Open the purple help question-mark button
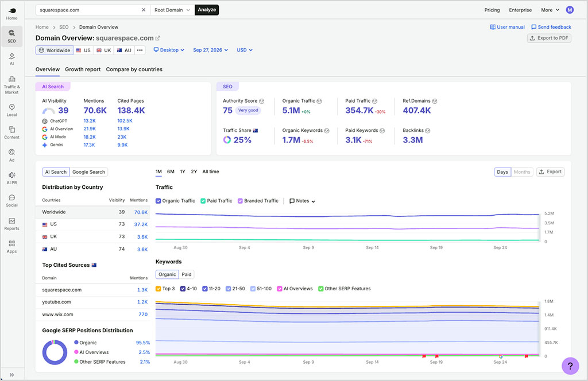Image resolution: width=588 pixels, height=381 pixels. [x=570, y=366]
